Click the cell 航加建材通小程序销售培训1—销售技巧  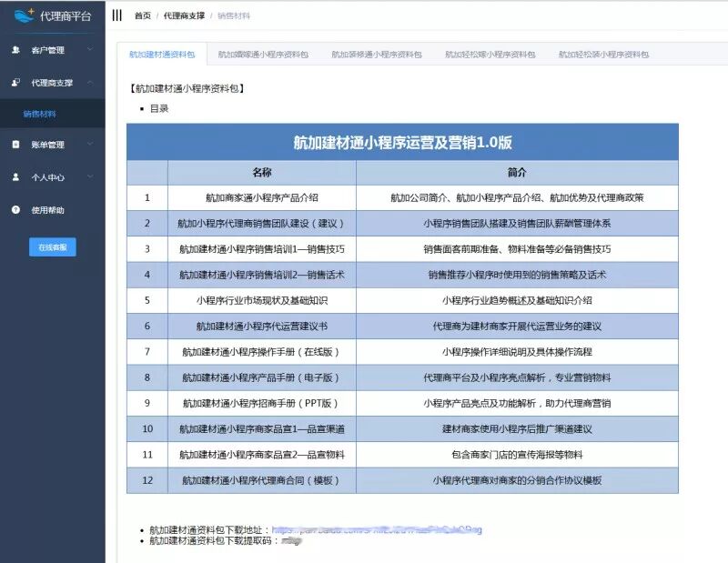point(262,249)
